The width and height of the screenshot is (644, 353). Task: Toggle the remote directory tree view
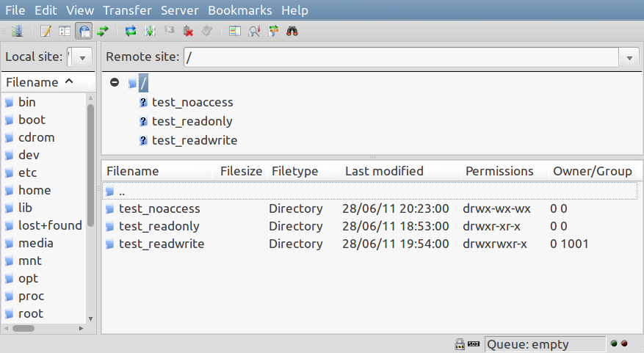coord(84,31)
